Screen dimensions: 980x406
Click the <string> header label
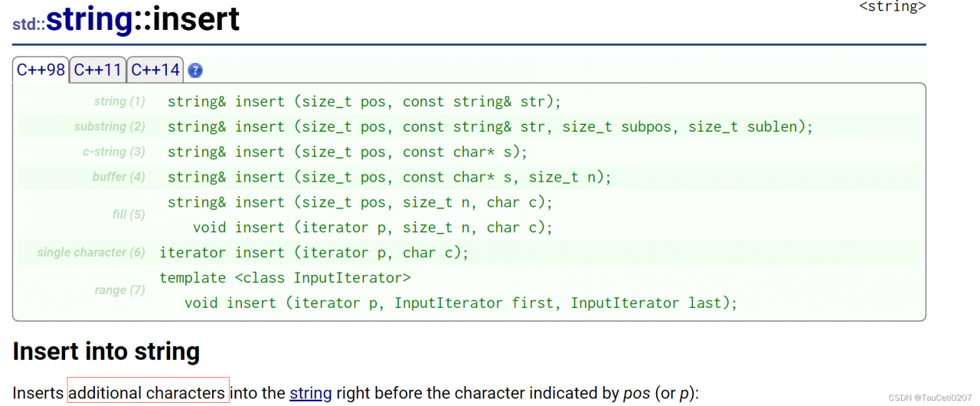click(x=892, y=6)
